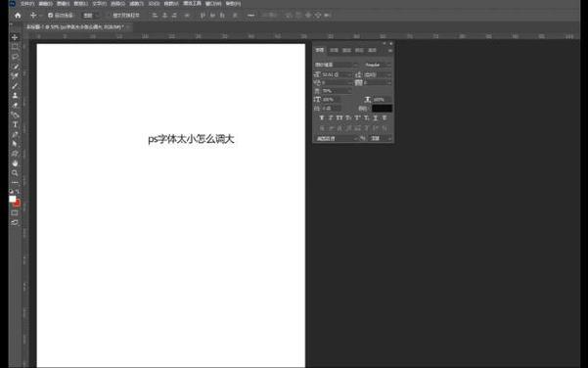Reset default foreground and background colors
The width and height of the screenshot is (588, 368).
[x=11, y=191]
